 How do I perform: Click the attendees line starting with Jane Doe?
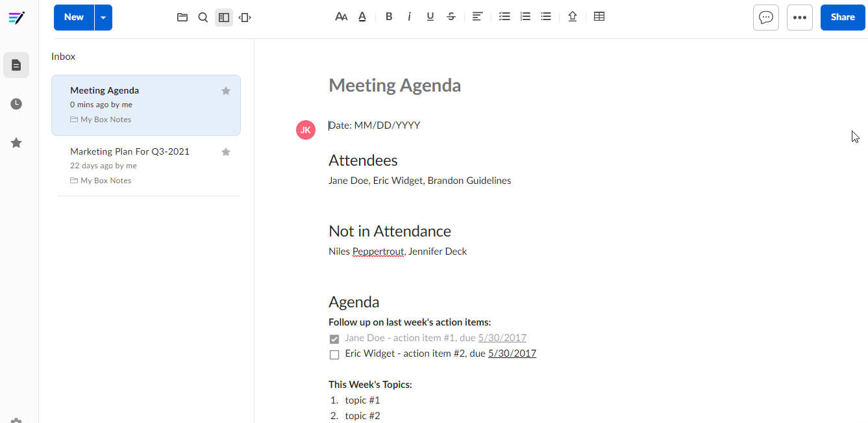point(419,181)
